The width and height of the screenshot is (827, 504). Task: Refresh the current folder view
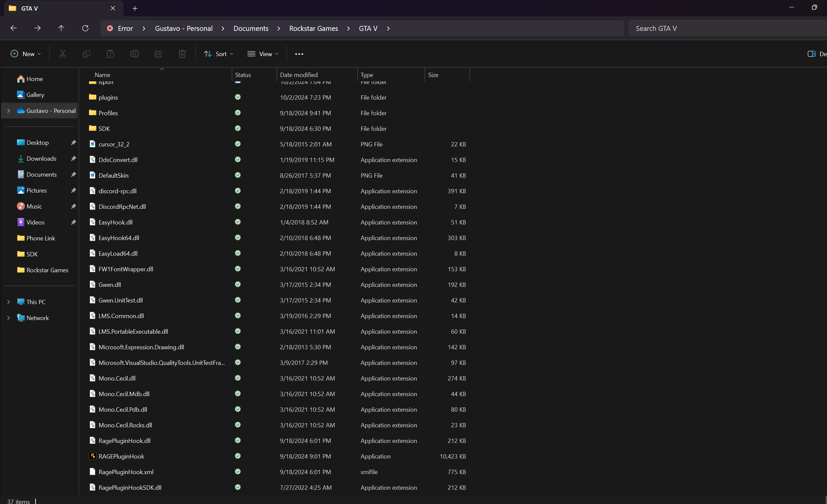click(85, 28)
